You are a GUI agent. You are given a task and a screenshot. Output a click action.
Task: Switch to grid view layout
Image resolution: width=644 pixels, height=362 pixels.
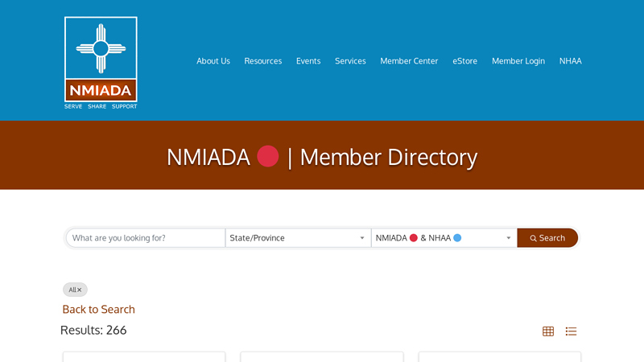pyautogui.click(x=548, y=331)
